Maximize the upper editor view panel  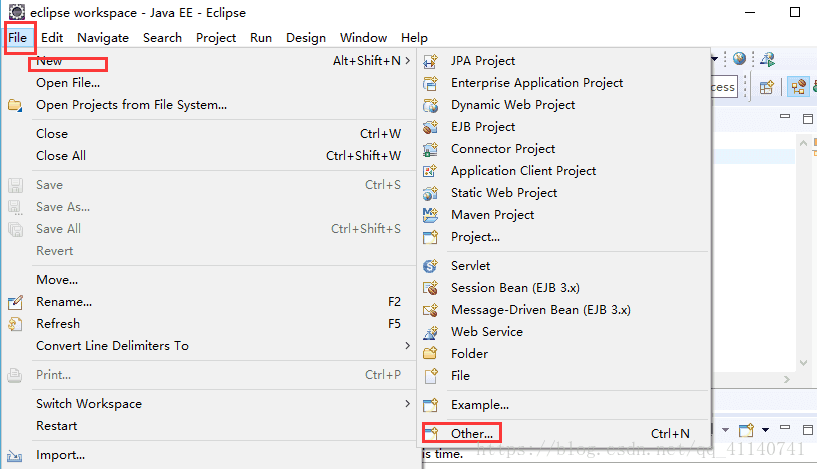(808, 119)
